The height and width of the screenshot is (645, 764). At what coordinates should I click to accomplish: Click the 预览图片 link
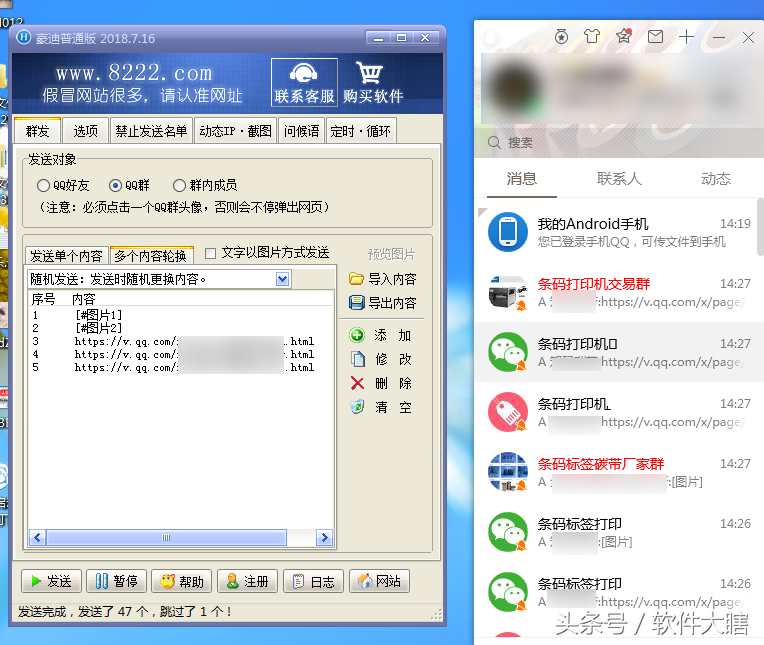391,254
